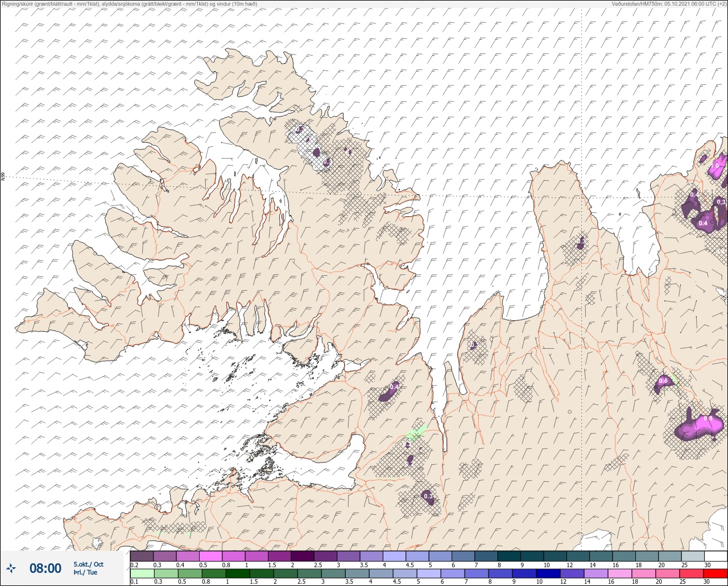Click the 'Þri./ Tue' weekday label

[85, 572]
